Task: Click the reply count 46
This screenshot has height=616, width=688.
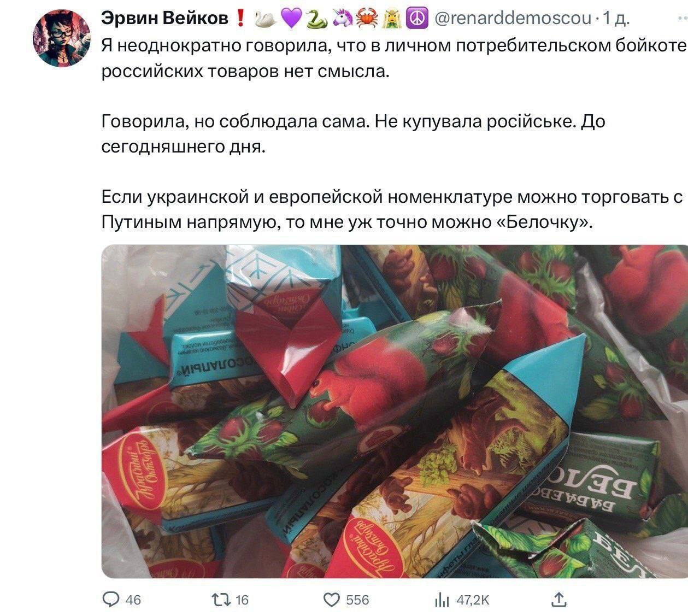Action: point(133,600)
